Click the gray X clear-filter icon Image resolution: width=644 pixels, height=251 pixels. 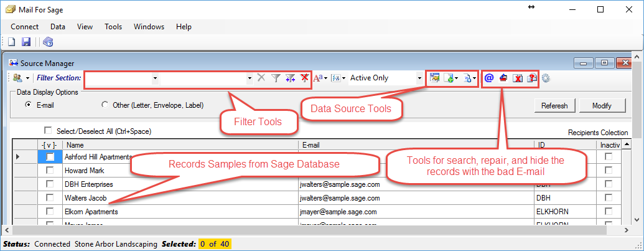coord(261,78)
